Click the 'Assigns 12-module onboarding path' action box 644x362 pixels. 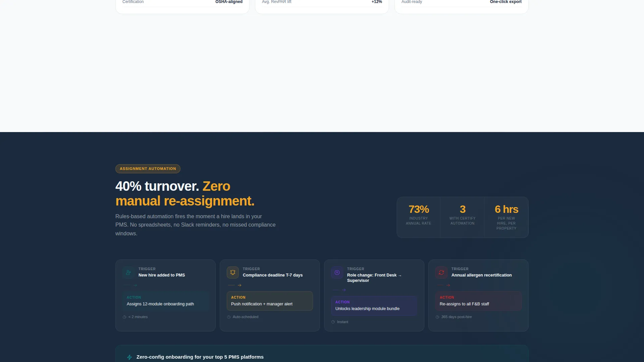[165, 301]
